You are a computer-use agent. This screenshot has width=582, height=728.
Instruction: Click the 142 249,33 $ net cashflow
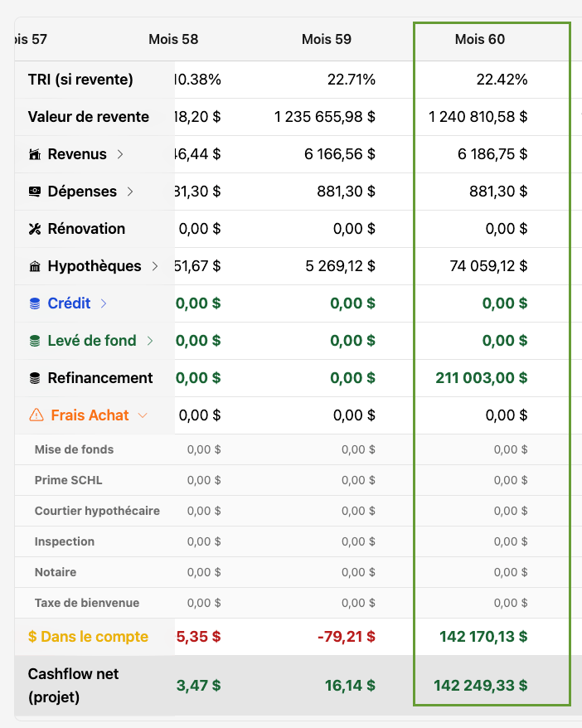[480, 685]
